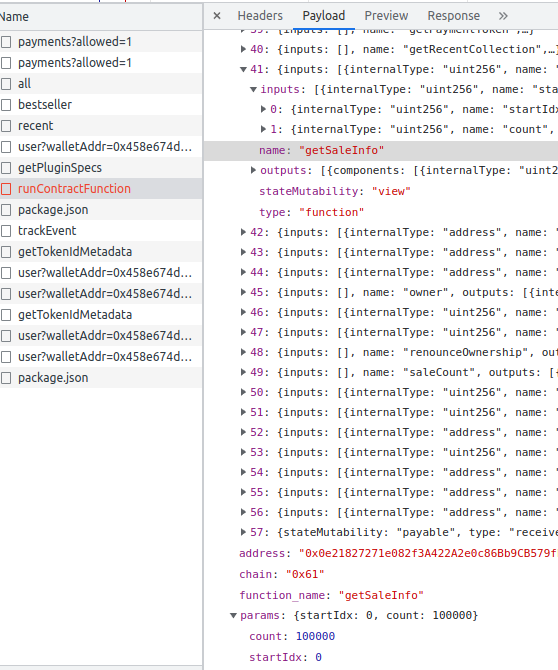Select the all request row
The height and width of the screenshot is (670, 558).
pos(101,84)
